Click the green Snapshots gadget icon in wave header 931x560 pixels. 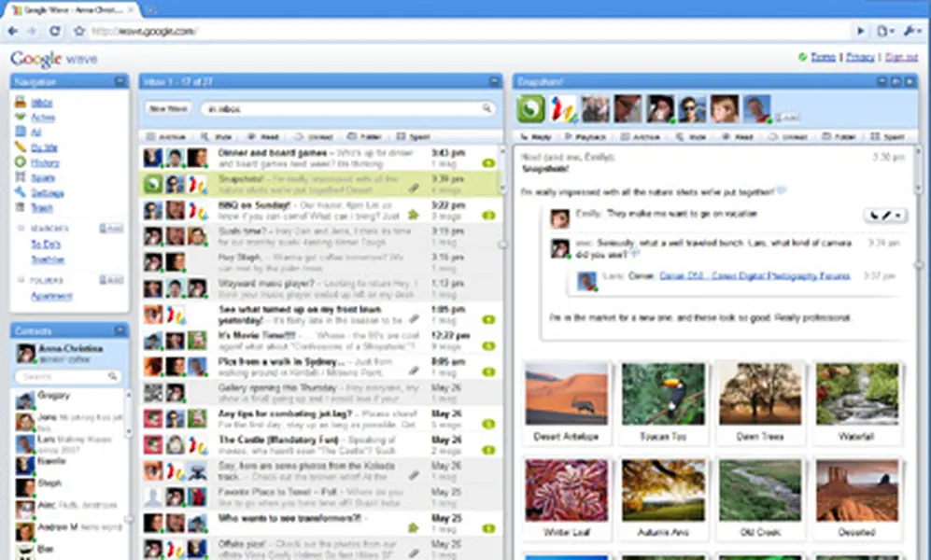point(530,109)
